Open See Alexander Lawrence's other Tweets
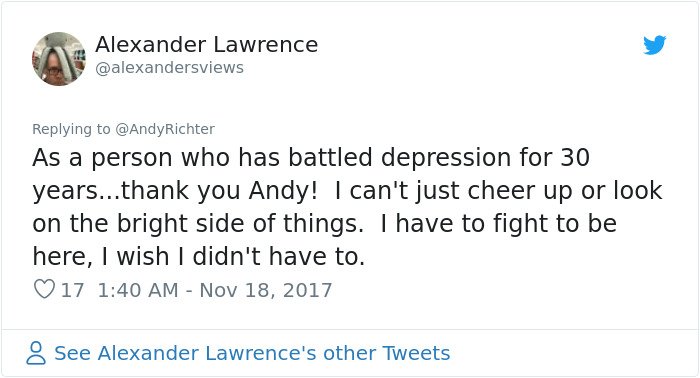This screenshot has width=700, height=378. pyautogui.click(x=252, y=353)
